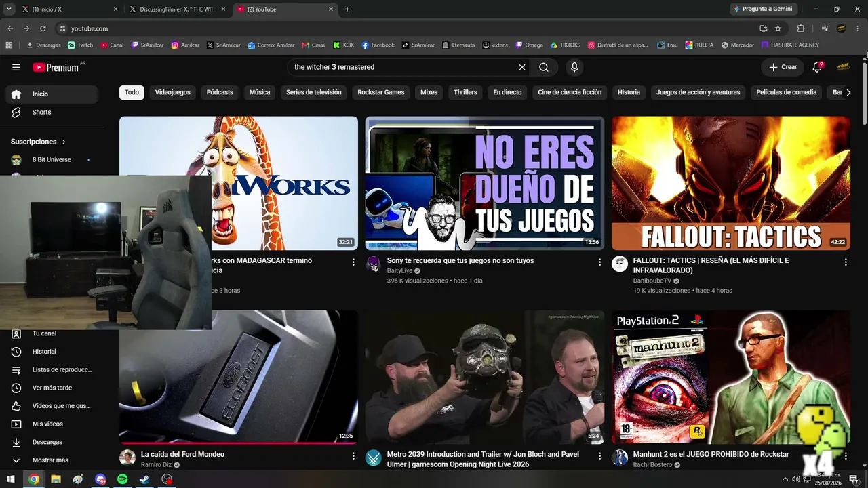Open the Gmail bookmark
This screenshot has height=488, width=868.
[313, 45]
